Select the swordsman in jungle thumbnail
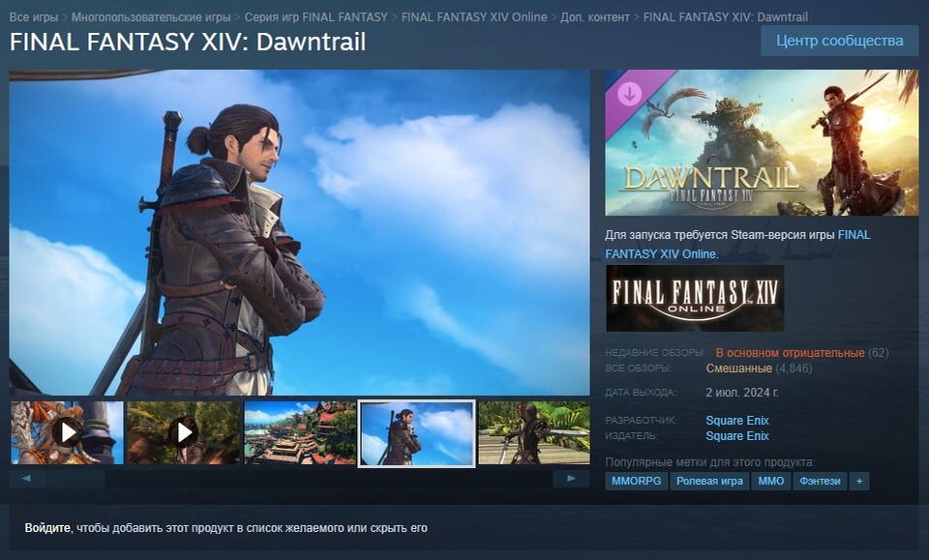Image resolution: width=929 pixels, height=560 pixels. tap(534, 432)
